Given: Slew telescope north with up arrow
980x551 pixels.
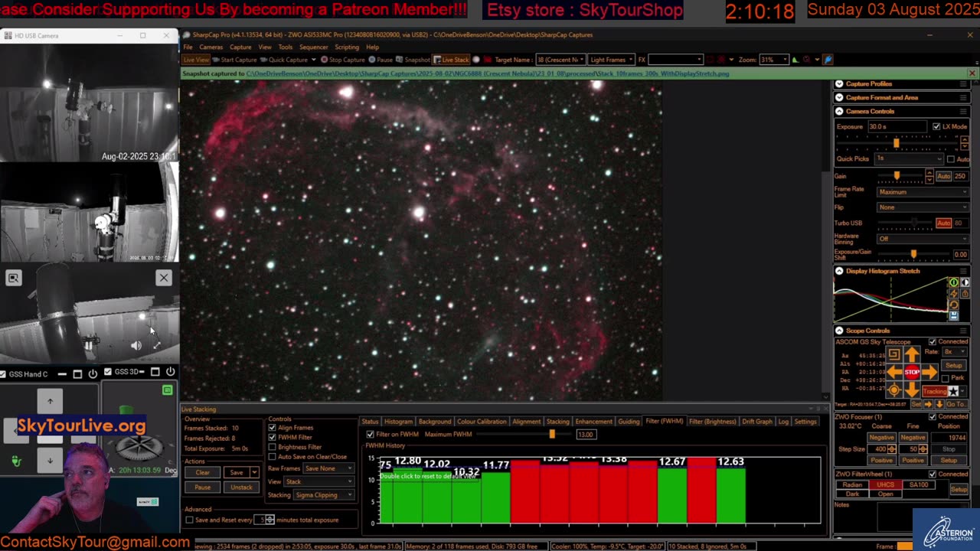Looking at the screenshot, I should coord(911,355).
